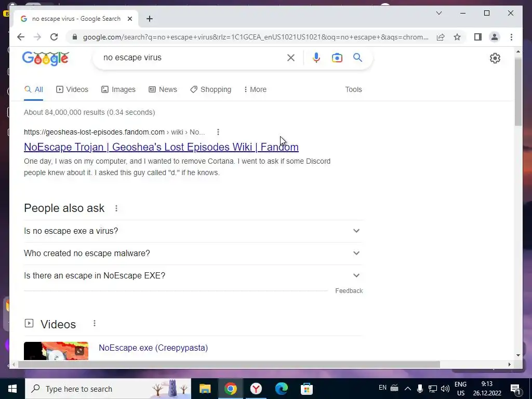Switch to the Images tab
Viewport: 532px width, 399px height.
(118, 89)
